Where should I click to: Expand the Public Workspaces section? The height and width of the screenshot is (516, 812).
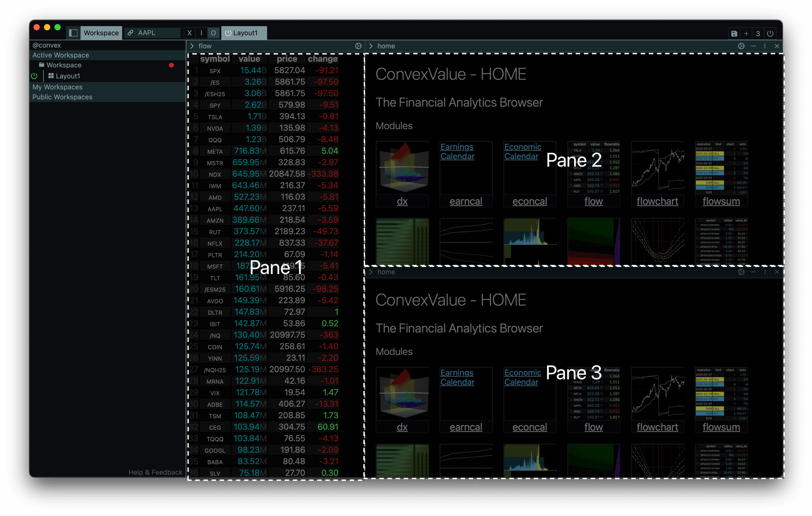[108, 97]
